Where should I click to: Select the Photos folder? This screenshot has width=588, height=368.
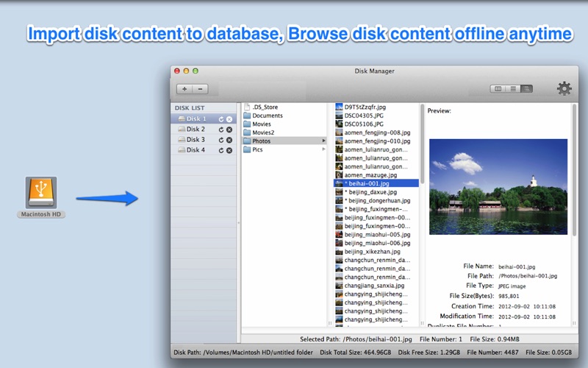click(284, 141)
